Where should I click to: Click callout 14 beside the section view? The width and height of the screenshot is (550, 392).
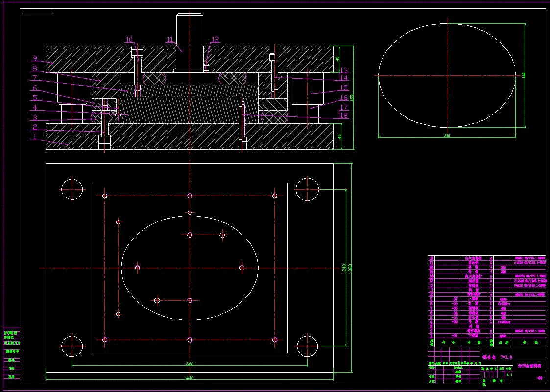coord(343,78)
